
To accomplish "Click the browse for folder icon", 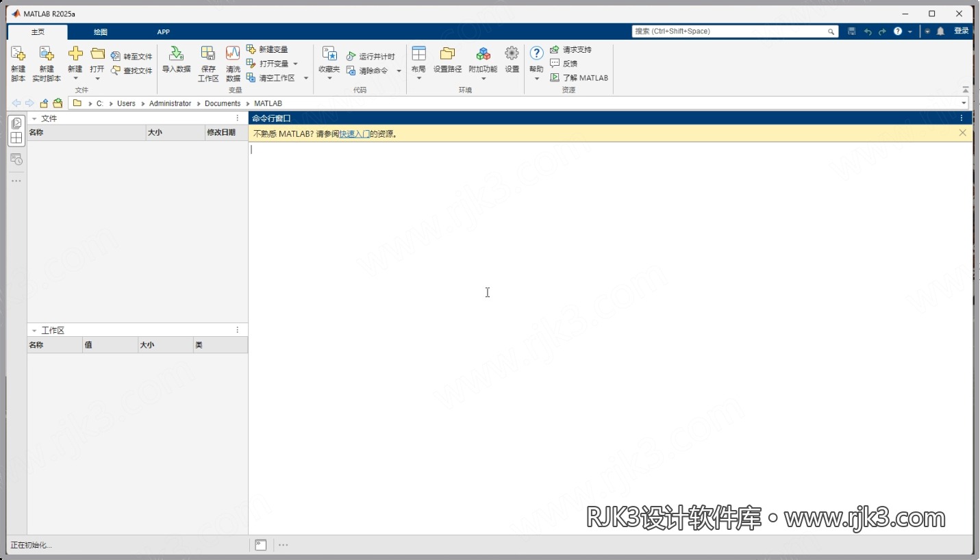I will point(58,103).
